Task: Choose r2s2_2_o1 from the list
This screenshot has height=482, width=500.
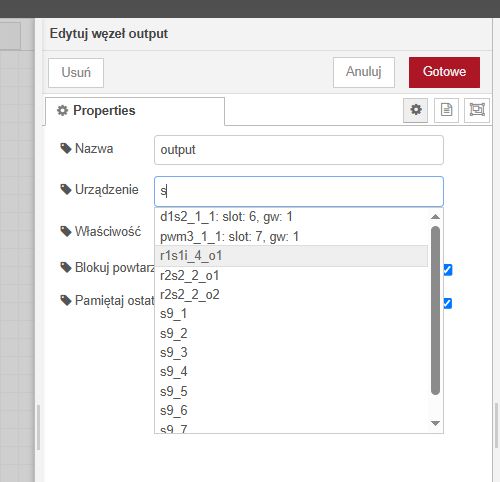Action: 291,276
